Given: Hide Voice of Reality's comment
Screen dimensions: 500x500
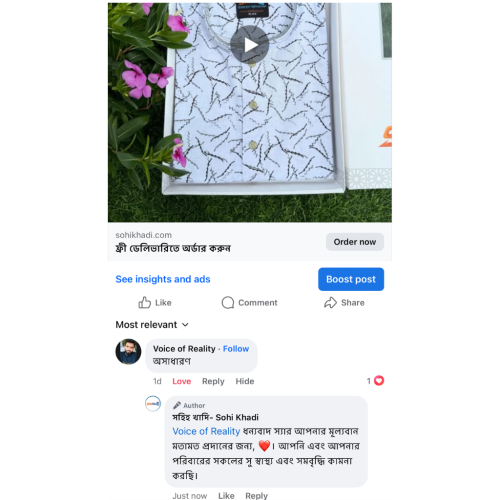Looking at the screenshot, I should [245, 381].
